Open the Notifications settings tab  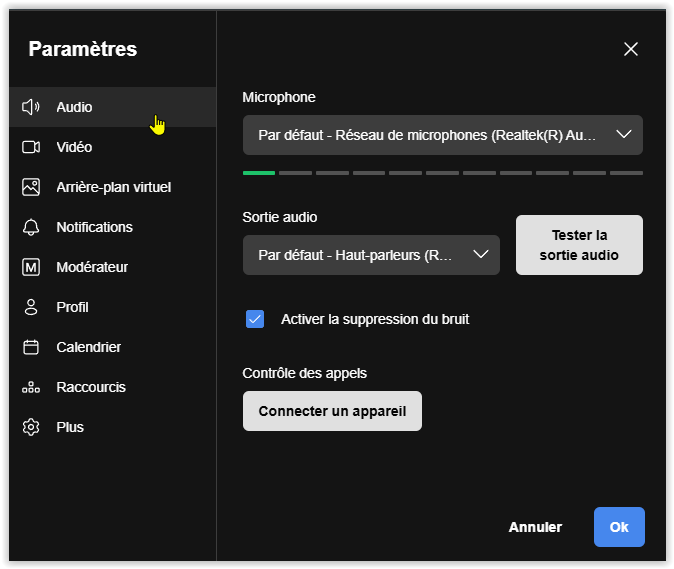[94, 227]
